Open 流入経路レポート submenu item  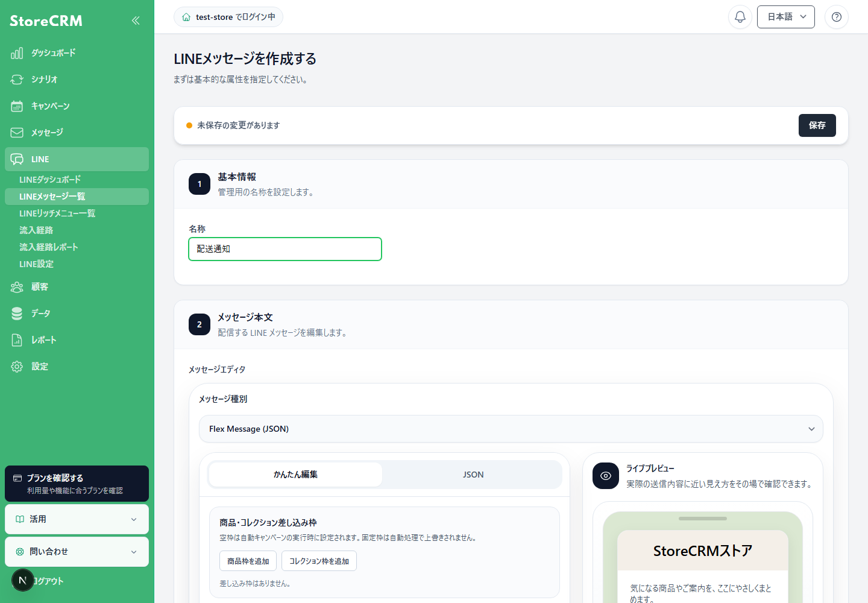tap(77, 247)
